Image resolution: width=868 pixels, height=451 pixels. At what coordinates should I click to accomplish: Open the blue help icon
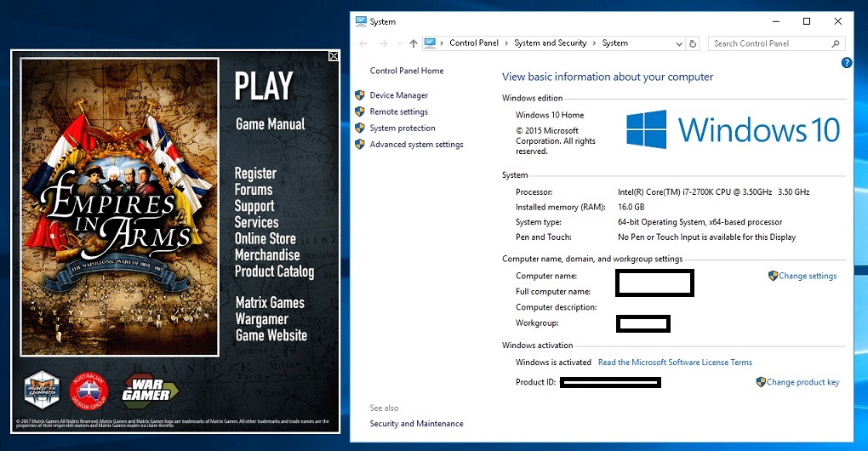point(847,62)
